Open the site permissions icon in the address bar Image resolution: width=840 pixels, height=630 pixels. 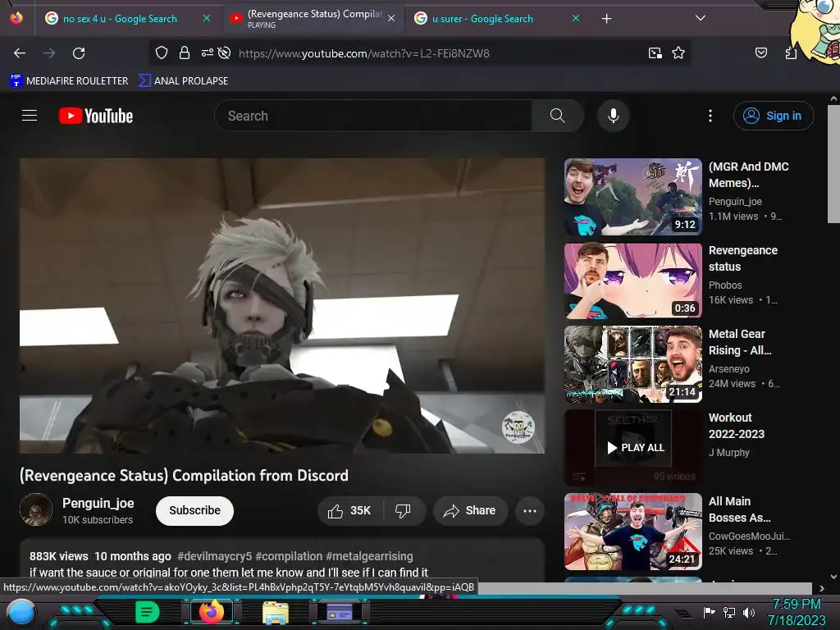click(208, 52)
